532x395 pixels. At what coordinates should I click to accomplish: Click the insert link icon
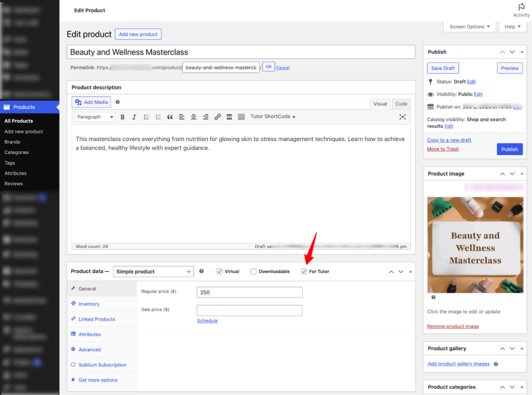[x=218, y=117]
